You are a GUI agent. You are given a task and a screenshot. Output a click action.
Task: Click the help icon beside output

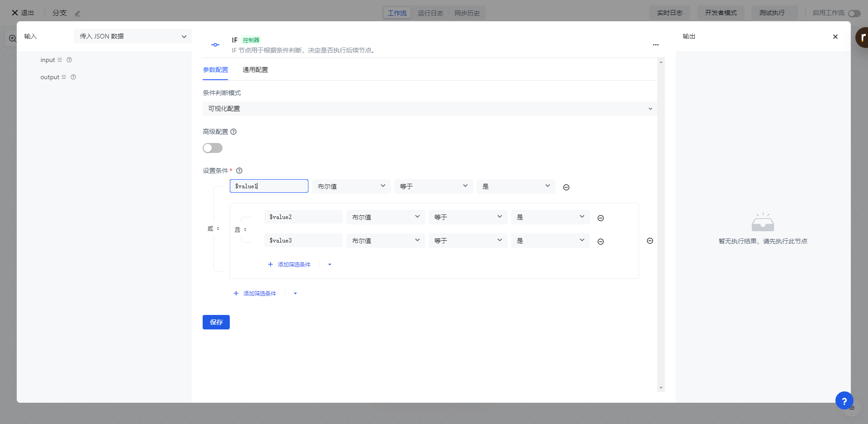click(73, 77)
